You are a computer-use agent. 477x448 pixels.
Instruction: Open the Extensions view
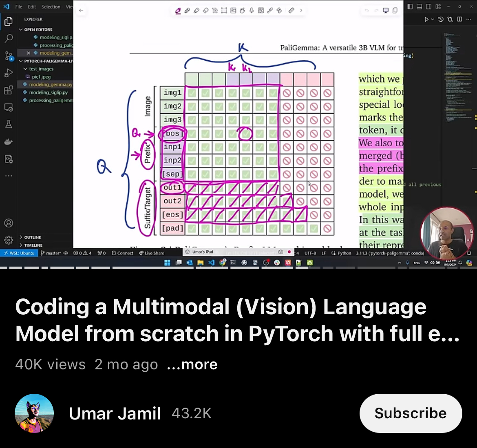point(9,90)
